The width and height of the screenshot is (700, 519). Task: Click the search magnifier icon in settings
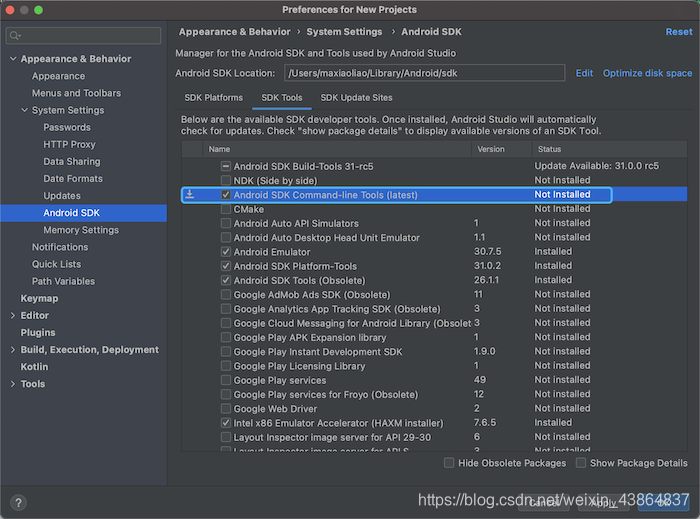pyautogui.click(x=15, y=36)
